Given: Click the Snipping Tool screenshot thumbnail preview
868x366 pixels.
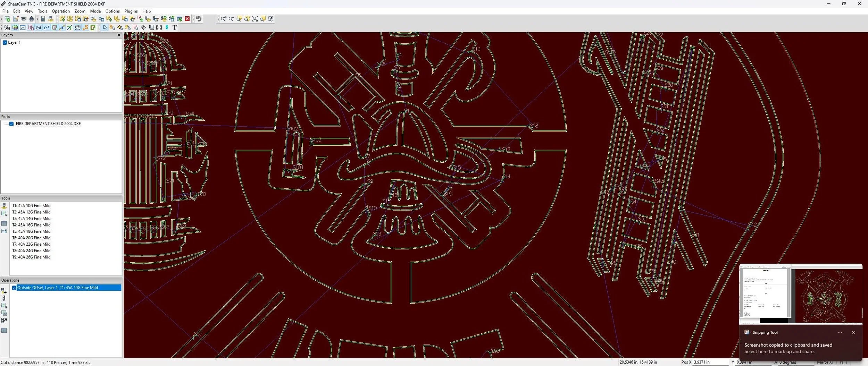Looking at the screenshot, I should click(801, 294).
